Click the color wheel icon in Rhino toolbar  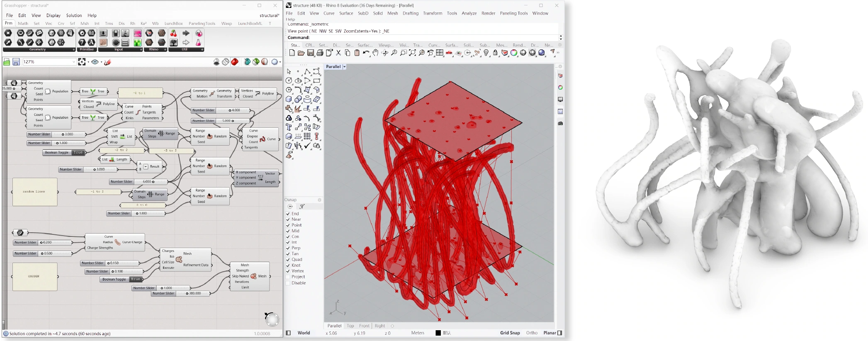(514, 53)
